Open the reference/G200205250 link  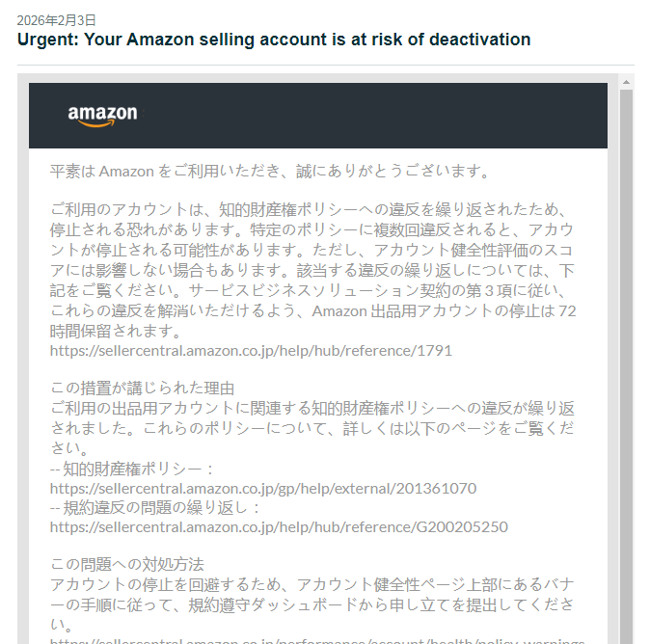(279, 526)
